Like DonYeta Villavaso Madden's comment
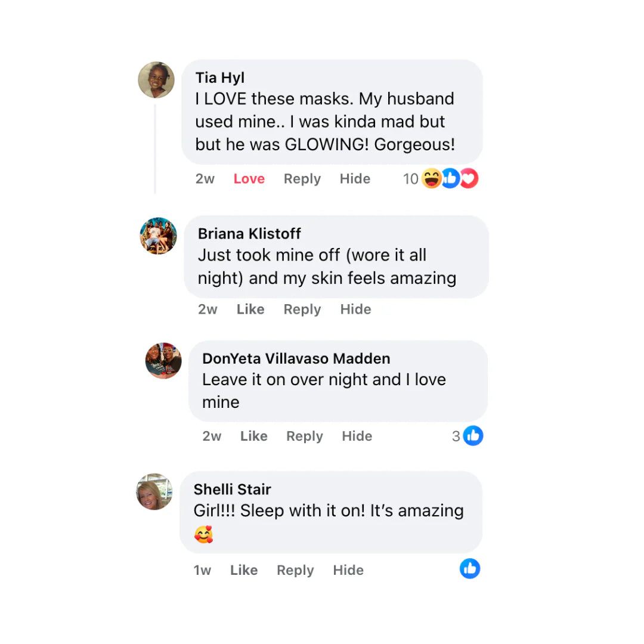This screenshot has height=644, width=644. [253, 436]
